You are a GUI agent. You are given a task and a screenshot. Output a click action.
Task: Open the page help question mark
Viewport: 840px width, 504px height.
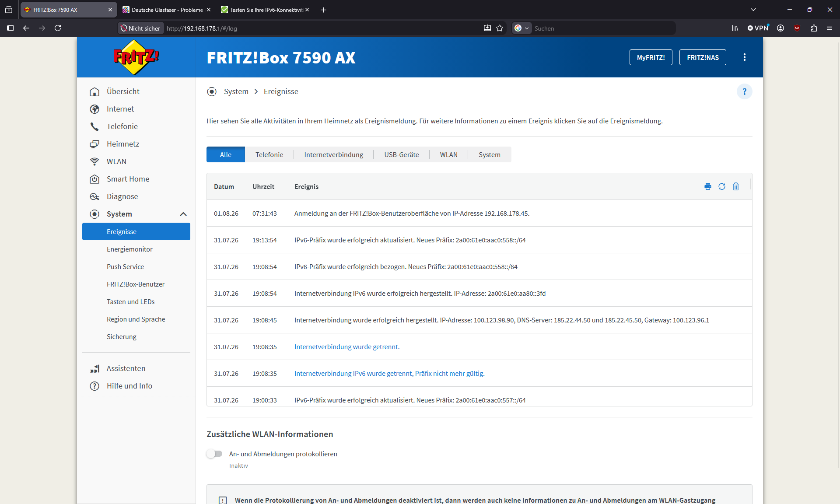click(x=744, y=91)
